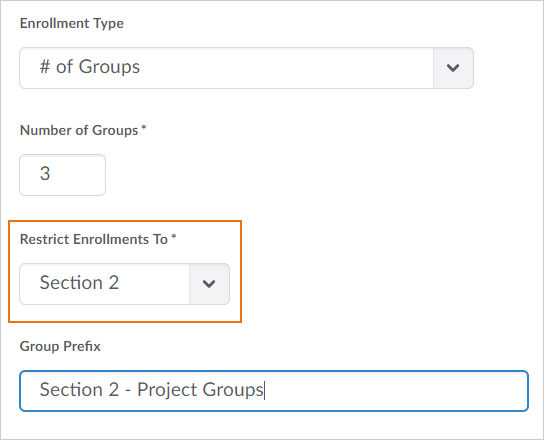Viewport: 544px width, 440px height.
Task: Place cursor on the word 'Project' in Group Prefix
Action: (167, 390)
